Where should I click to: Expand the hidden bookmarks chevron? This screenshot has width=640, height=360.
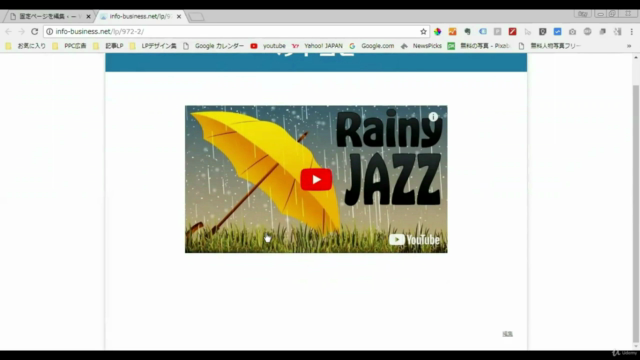629,46
